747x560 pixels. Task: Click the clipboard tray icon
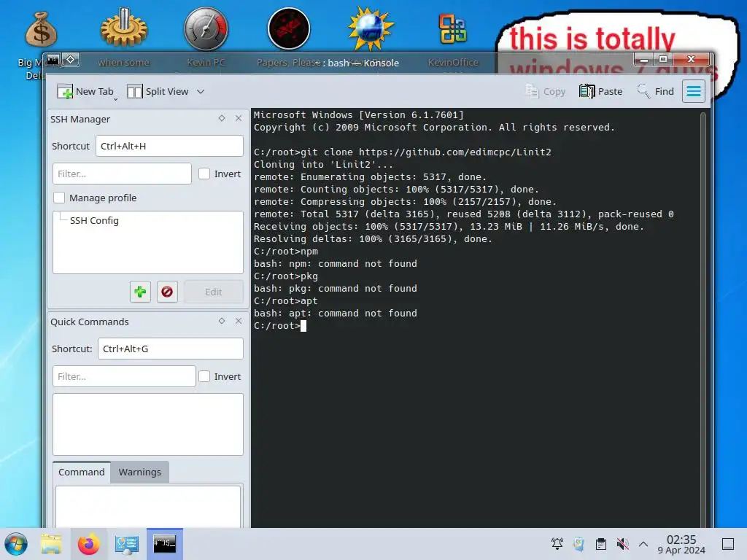click(601, 544)
